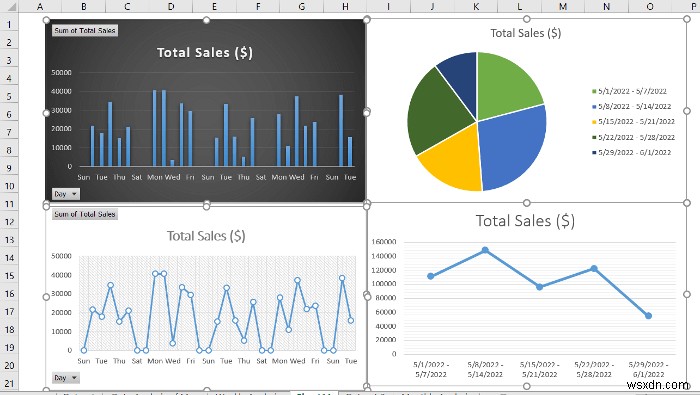Open the Day filter dropdown in dark chart
Screen dimensions: 700x395
[x=66, y=194]
